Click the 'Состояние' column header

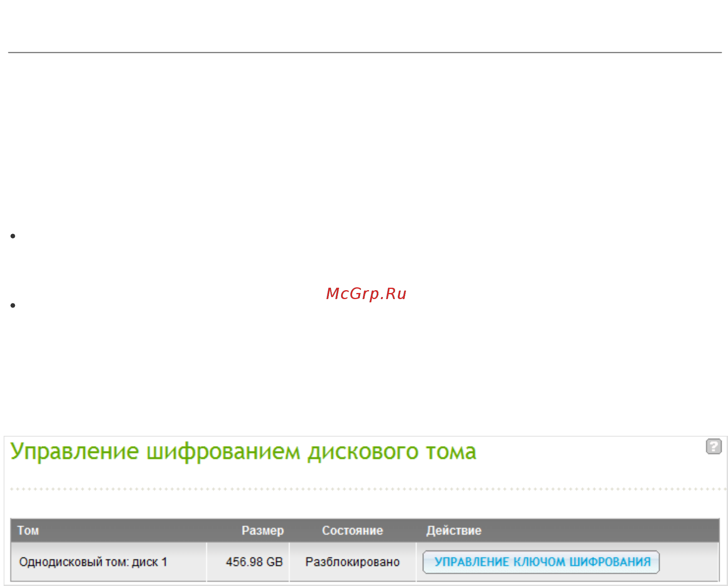(352, 530)
